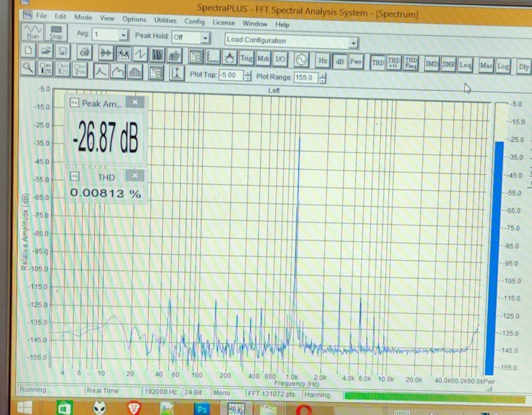The width and height of the screenshot is (532, 415).
Task: Click the Dly delay button
Action: pos(524,67)
